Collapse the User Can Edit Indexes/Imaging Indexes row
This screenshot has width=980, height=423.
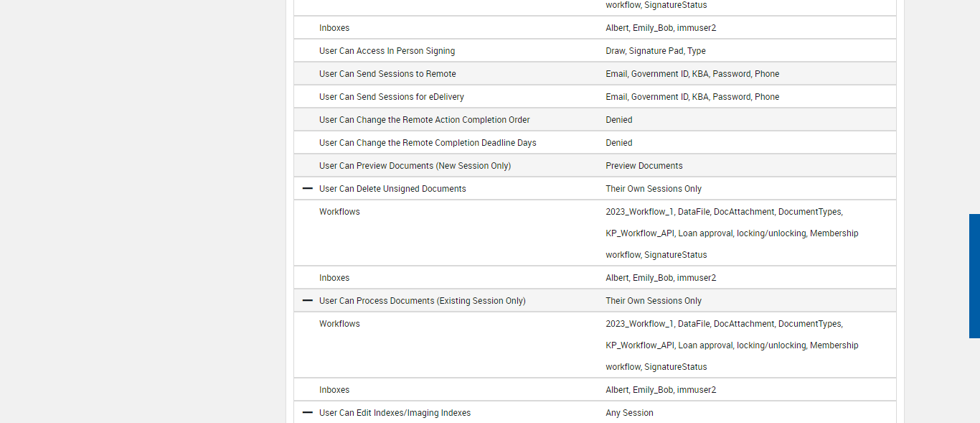click(x=308, y=412)
